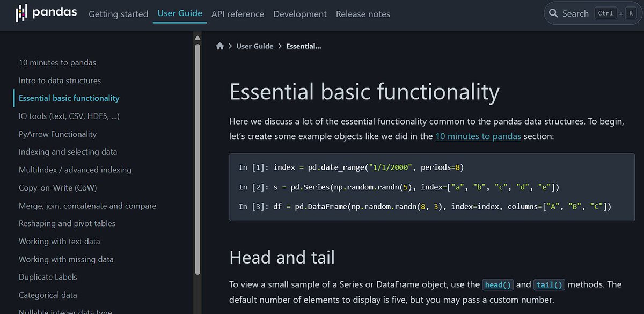Go to Indexing and selecting data

(68, 152)
